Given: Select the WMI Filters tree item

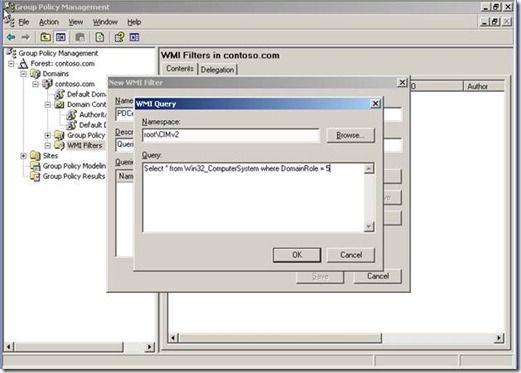Looking at the screenshot, I should tap(85, 146).
